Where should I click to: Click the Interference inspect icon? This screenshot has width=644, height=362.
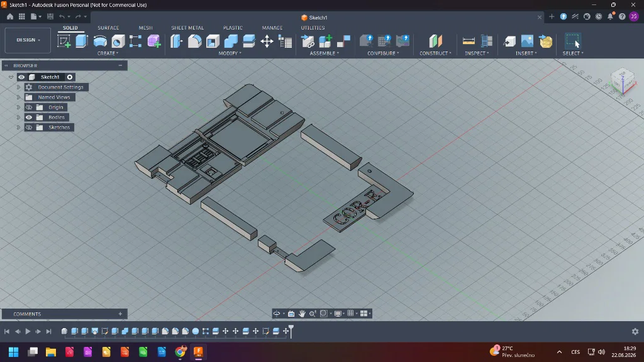coord(487,41)
